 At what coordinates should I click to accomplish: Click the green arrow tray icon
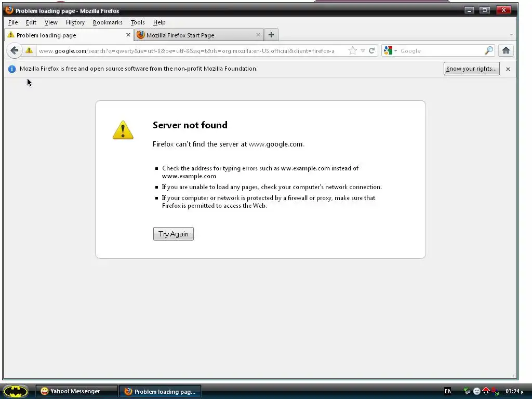(467, 391)
